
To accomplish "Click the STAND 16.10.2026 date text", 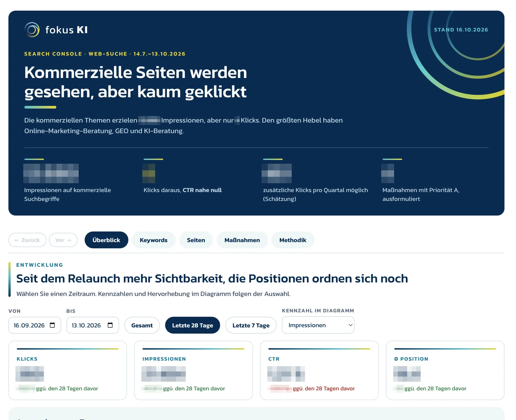I will click(461, 30).
